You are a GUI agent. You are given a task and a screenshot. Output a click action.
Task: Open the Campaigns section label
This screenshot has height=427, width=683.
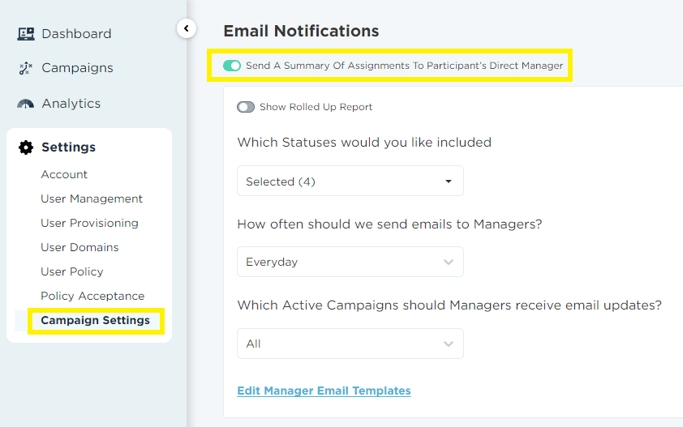[77, 68]
